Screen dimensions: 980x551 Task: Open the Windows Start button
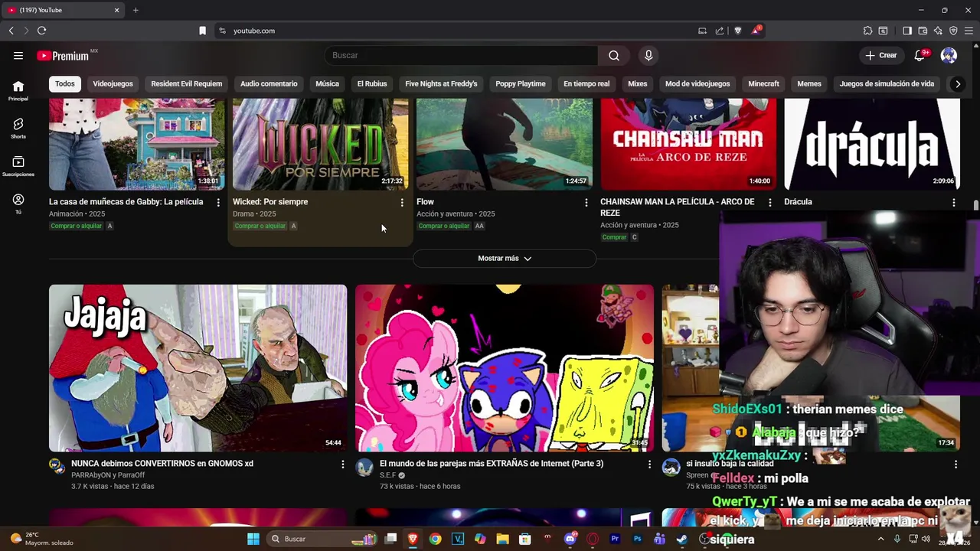tap(253, 539)
